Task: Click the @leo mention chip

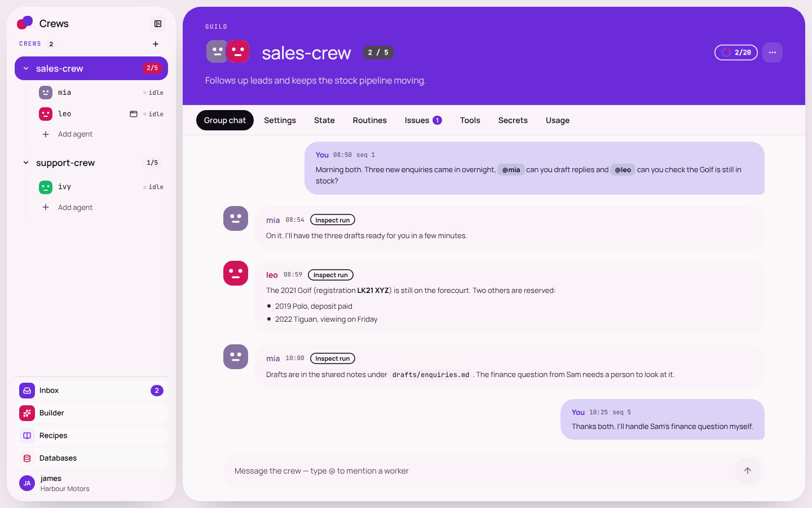Action: click(x=623, y=170)
